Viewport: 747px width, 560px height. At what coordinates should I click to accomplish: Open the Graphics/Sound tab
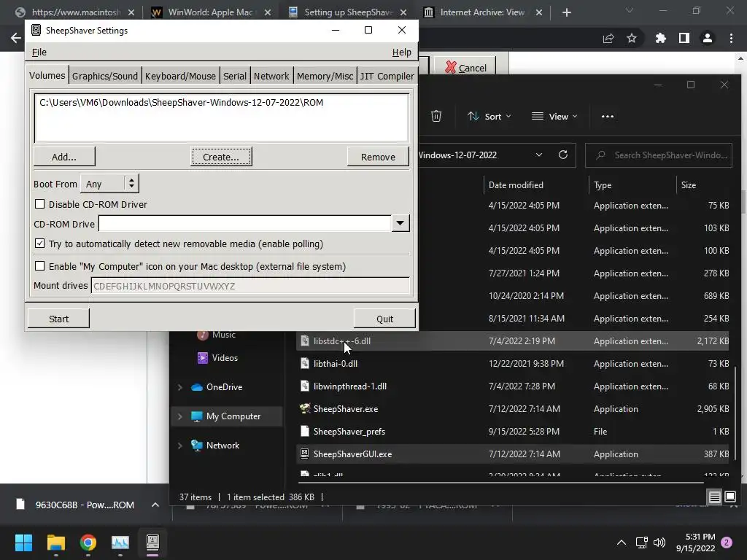tap(105, 76)
